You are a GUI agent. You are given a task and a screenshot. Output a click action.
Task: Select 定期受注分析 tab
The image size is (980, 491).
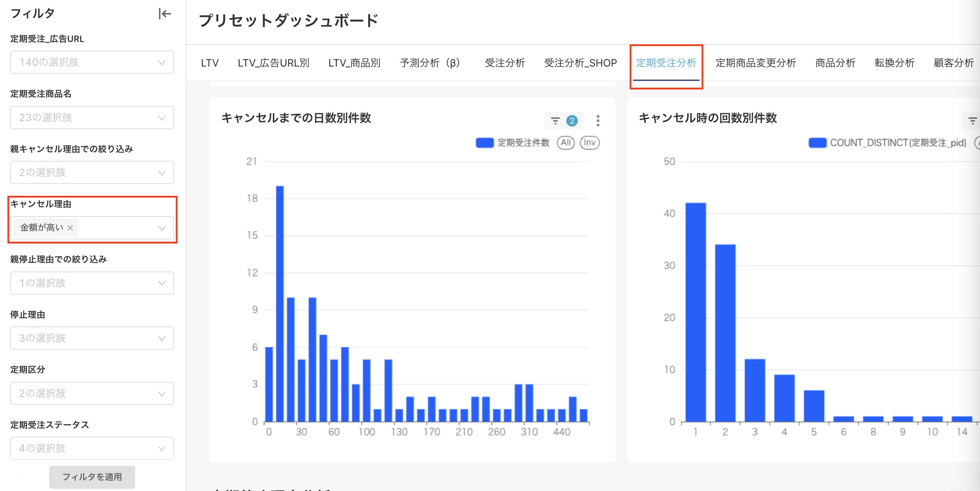[x=666, y=63]
